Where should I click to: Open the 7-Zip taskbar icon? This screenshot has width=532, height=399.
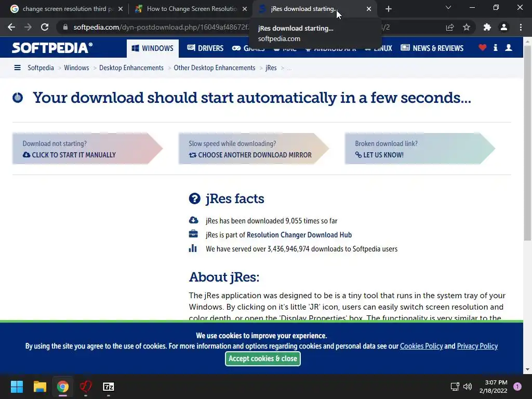tap(109, 387)
